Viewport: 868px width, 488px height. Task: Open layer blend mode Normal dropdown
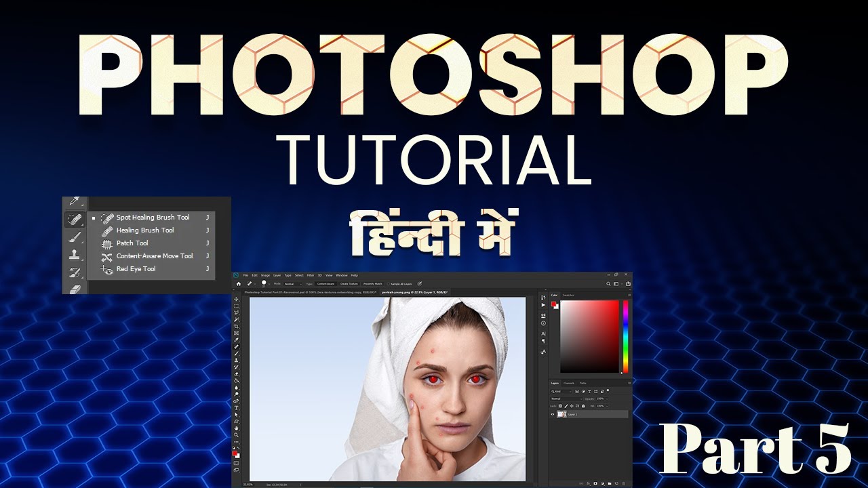(x=566, y=399)
